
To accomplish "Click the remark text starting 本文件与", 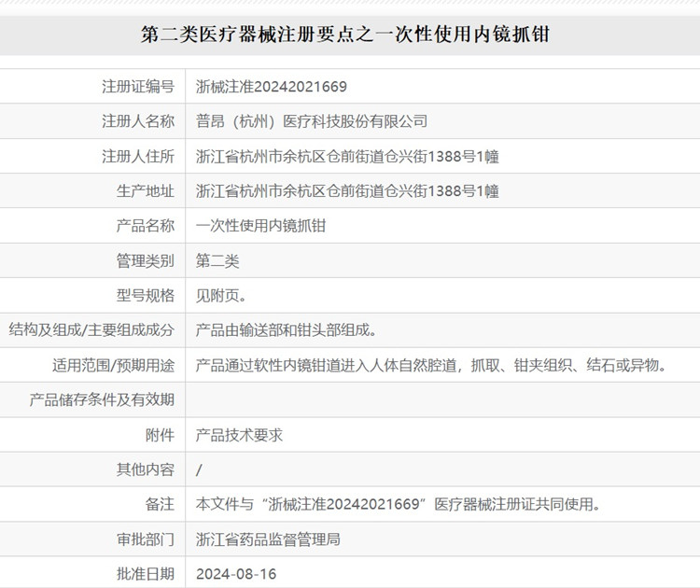I will (x=399, y=505).
